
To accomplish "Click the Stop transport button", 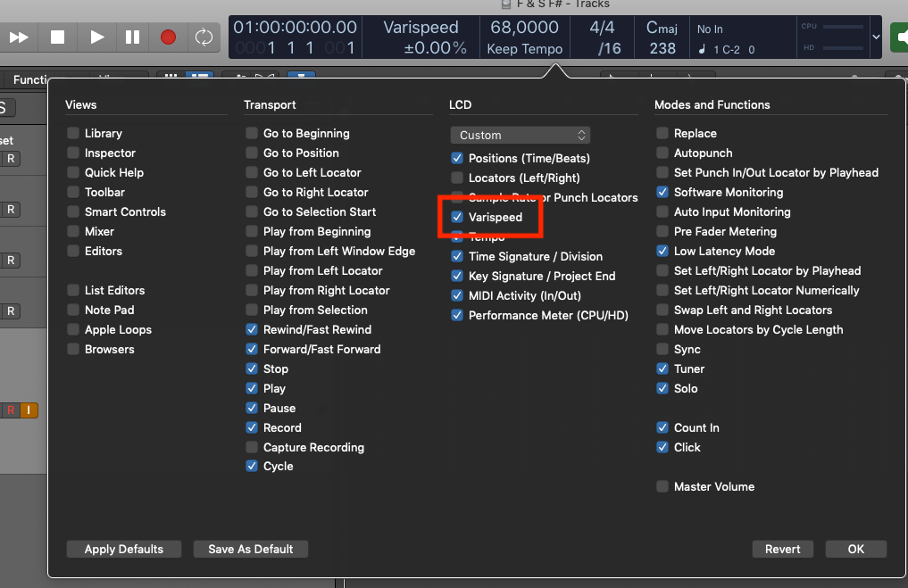I will (57, 37).
